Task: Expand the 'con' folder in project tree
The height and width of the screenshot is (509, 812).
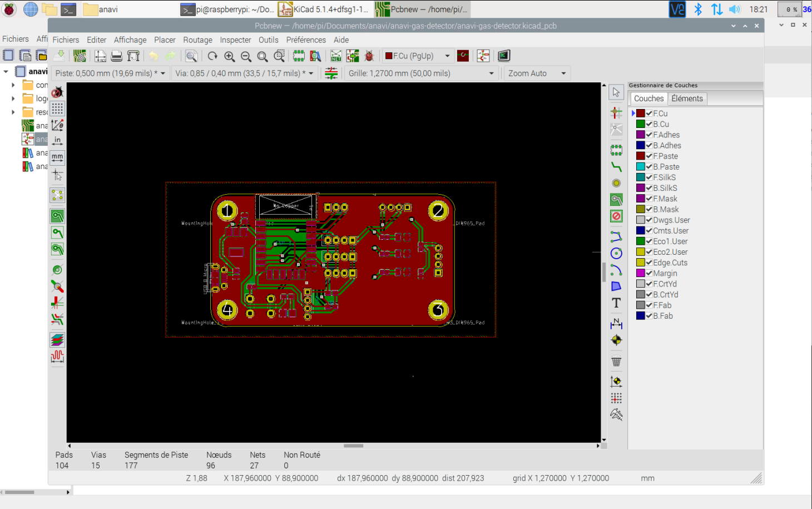Action: pos(13,85)
